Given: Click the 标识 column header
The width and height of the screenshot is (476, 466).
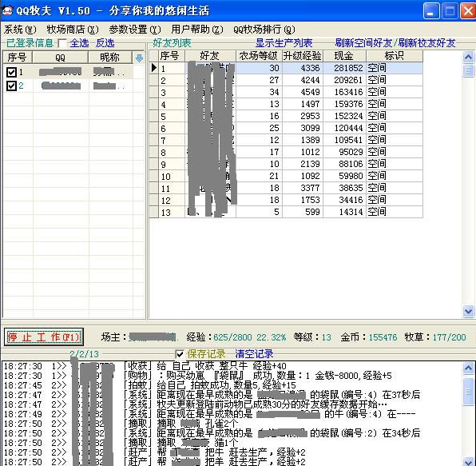Looking at the screenshot, I should tap(395, 56).
